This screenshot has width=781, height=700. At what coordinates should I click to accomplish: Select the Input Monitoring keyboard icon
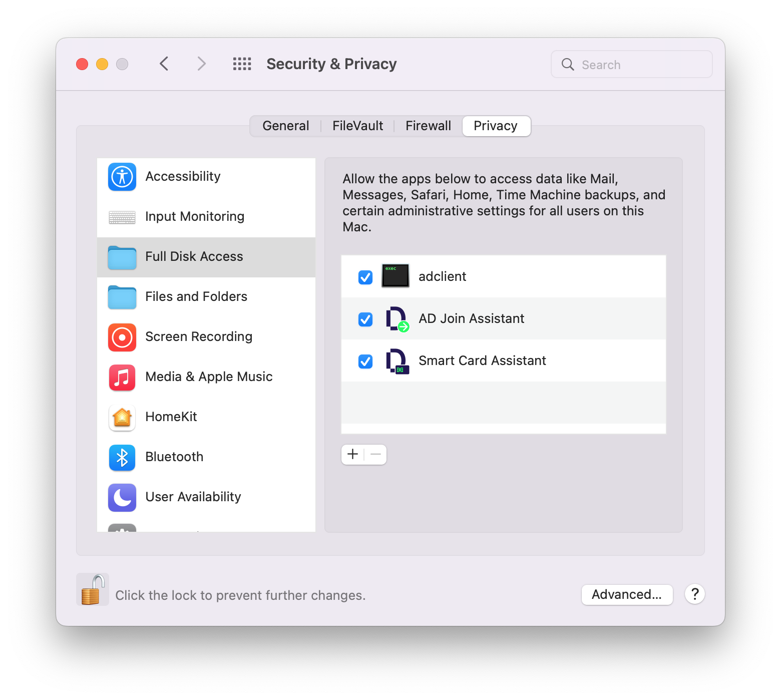pyautogui.click(x=122, y=217)
